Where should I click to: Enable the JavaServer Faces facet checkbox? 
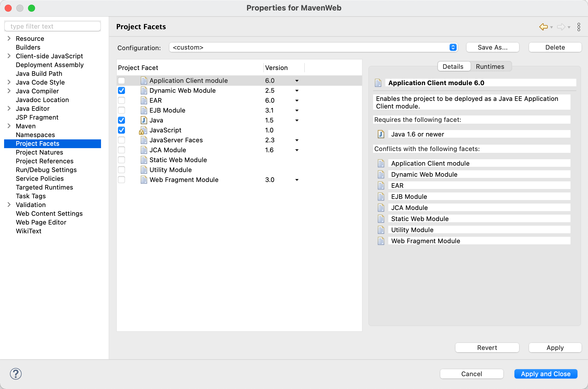click(121, 140)
